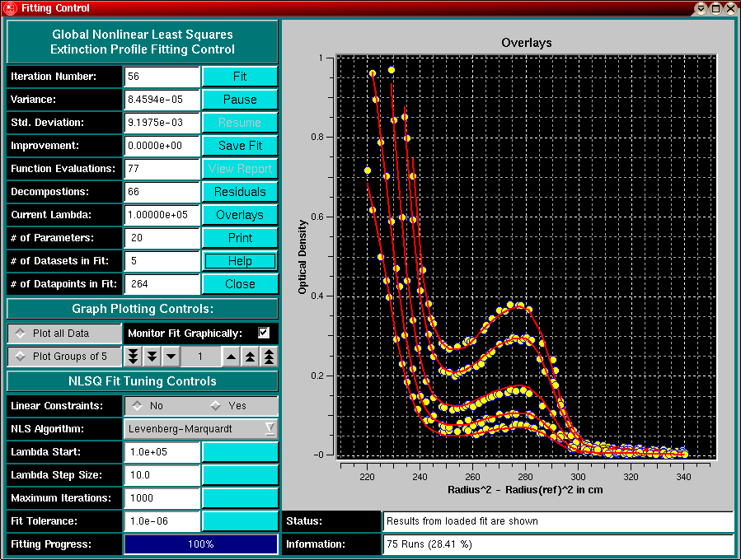This screenshot has width=741, height=560.
Task: Click the single up arrow counter button
Action: pos(232,357)
